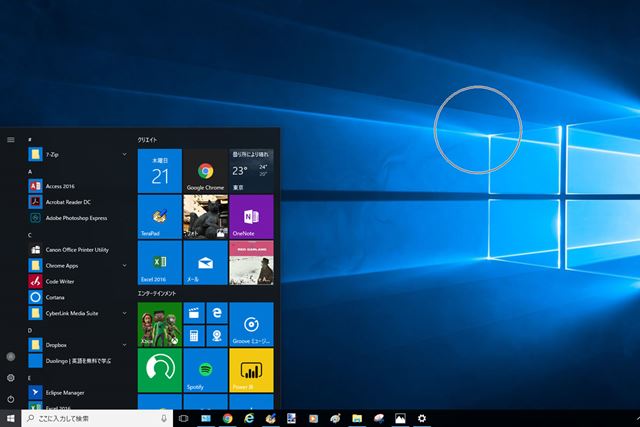The height and width of the screenshot is (427, 640).
Task: Open the small Maps tile
Action: (x=217, y=336)
